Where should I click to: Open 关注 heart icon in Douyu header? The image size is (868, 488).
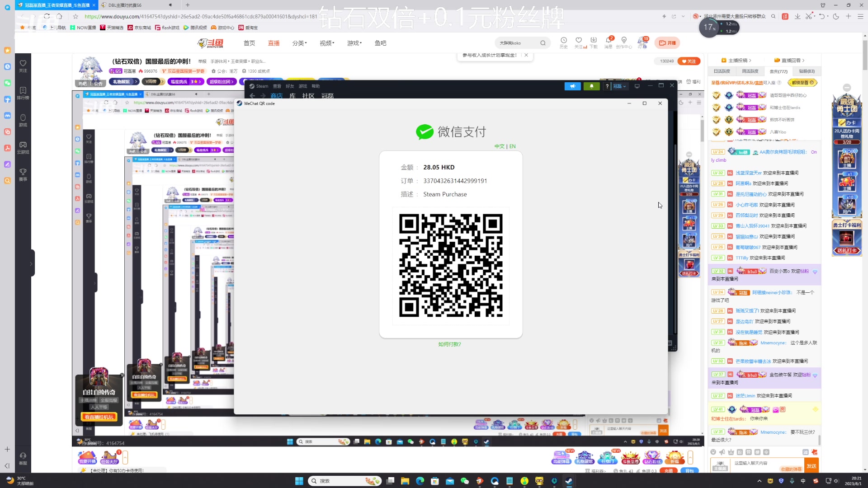pyautogui.click(x=579, y=42)
